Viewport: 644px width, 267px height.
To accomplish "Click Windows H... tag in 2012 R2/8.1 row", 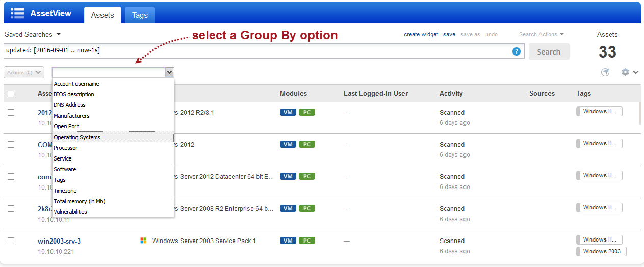I will coord(600,111).
